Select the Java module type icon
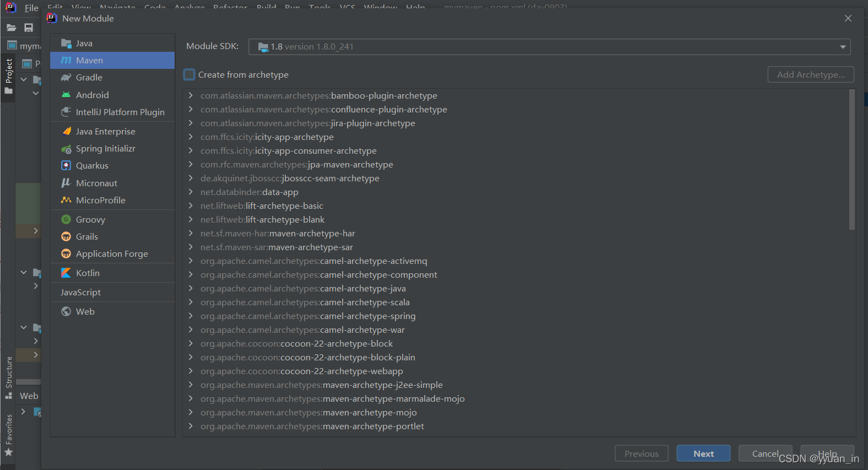Screen dimensions: 868x470 point(66,43)
